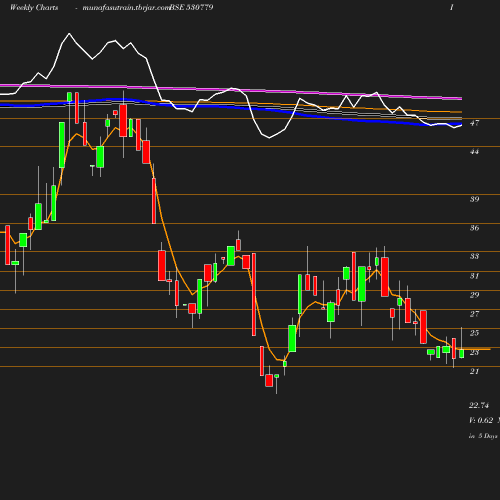The image size is (500, 500).
Task: Click the 'Weekly Charts' title text
Action: click(x=34, y=7)
